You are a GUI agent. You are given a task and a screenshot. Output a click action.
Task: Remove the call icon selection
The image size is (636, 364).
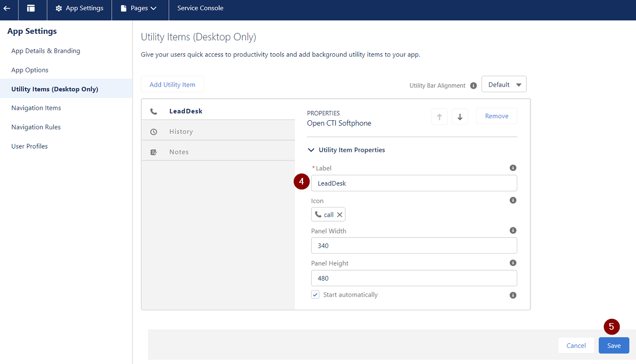(x=340, y=215)
